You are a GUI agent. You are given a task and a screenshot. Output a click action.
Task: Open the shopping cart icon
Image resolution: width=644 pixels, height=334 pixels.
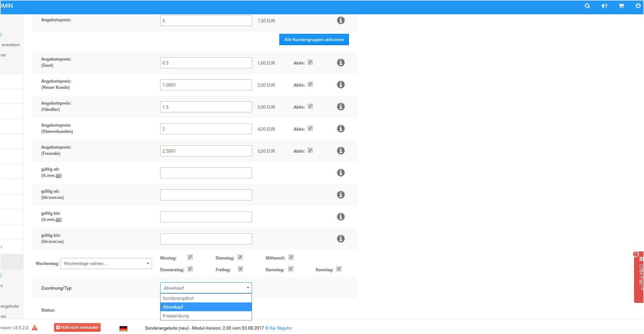[x=621, y=6]
